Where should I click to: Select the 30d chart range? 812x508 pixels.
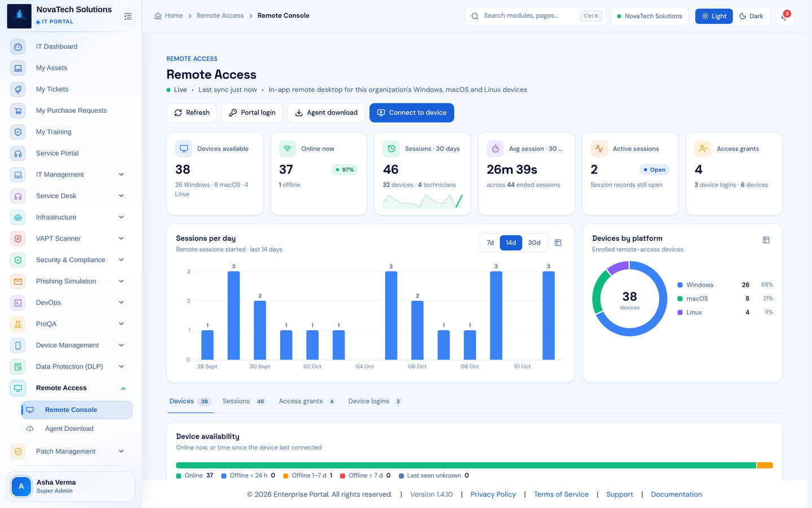click(x=534, y=243)
